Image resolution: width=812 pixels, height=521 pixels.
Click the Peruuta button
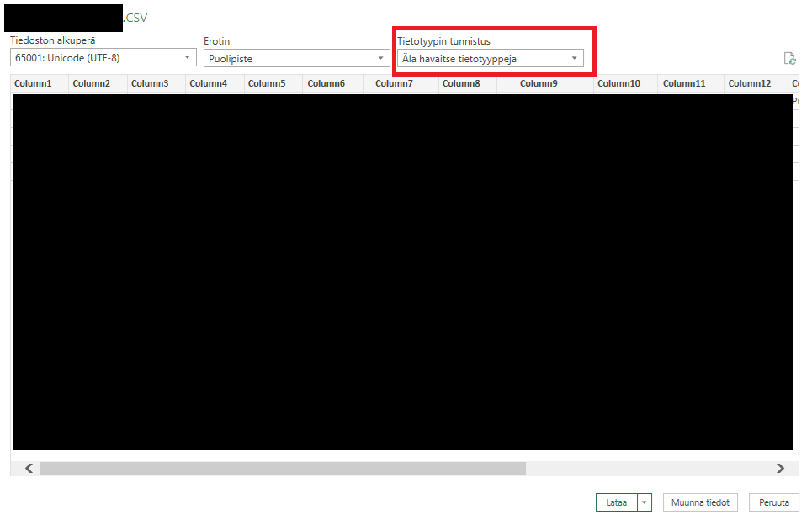click(x=773, y=502)
